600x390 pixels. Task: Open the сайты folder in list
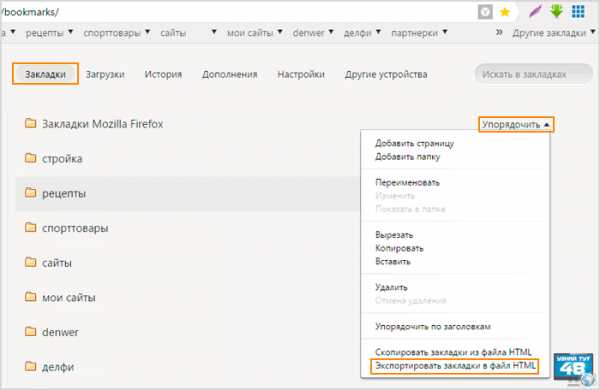pyautogui.click(x=57, y=263)
